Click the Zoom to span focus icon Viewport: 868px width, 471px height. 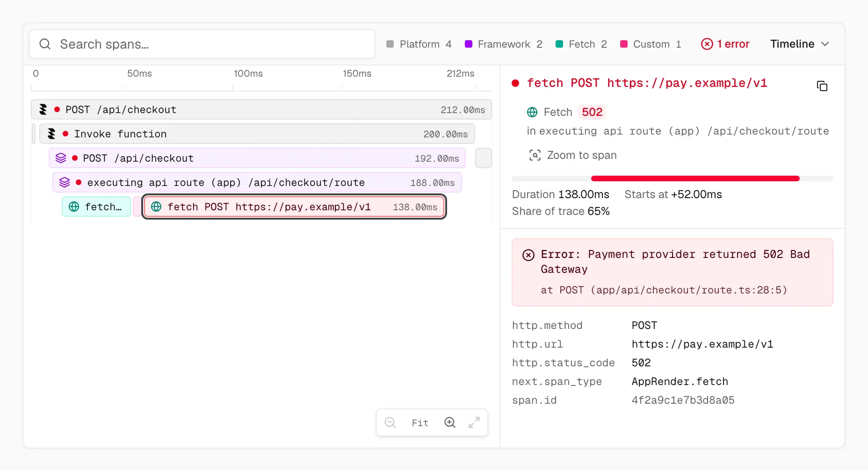pos(535,155)
